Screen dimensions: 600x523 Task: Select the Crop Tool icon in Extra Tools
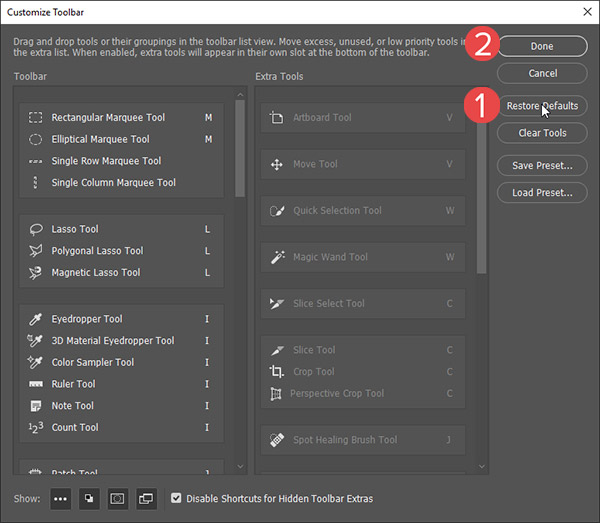(277, 372)
